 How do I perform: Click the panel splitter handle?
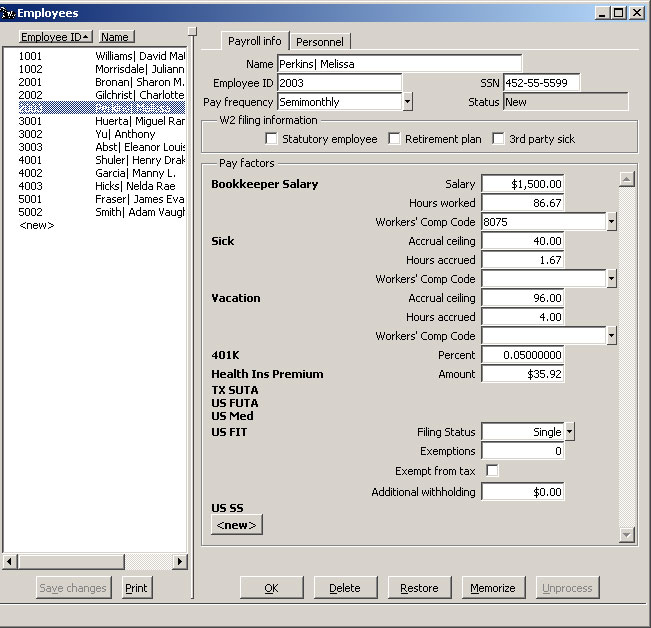(x=192, y=32)
